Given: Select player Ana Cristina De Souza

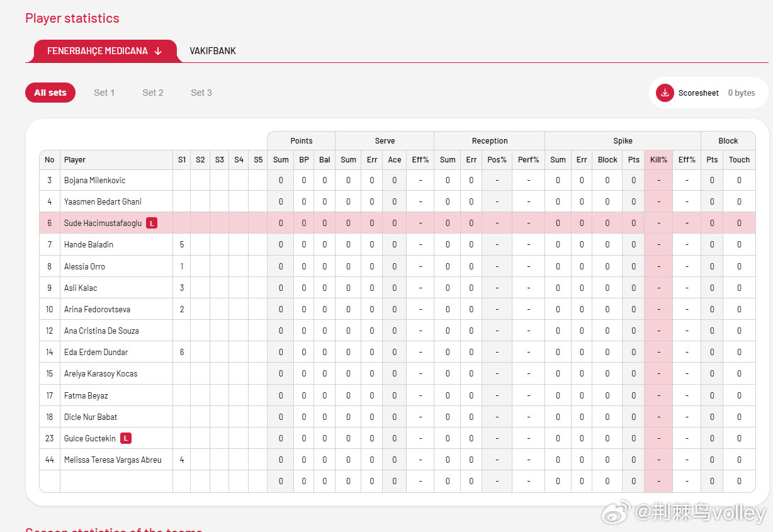Looking at the screenshot, I should click(x=101, y=331).
